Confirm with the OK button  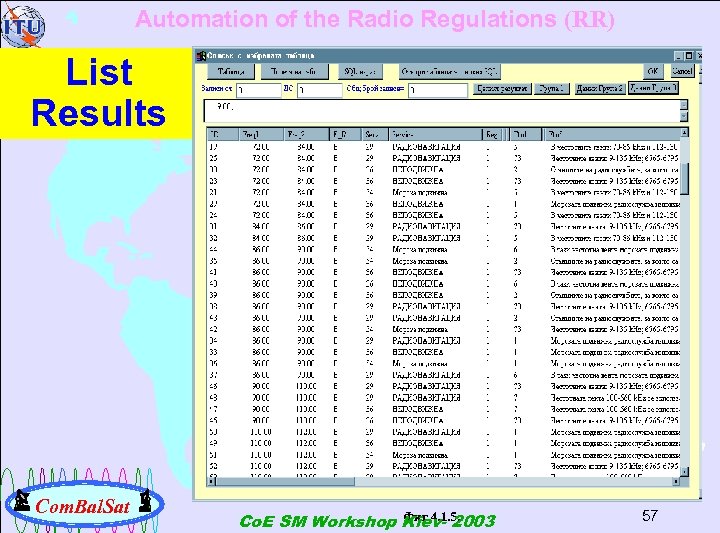click(x=653, y=71)
